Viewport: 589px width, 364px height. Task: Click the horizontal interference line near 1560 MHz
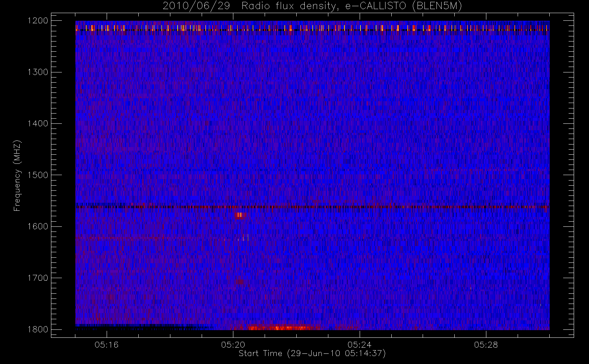click(x=312, y=207)
